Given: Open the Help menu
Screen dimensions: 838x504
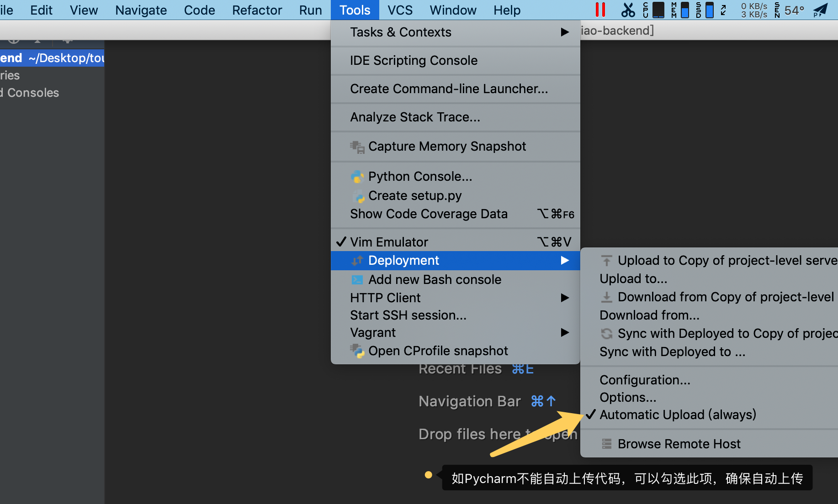Looking at the screenshot, I should (x=507, y=10).
